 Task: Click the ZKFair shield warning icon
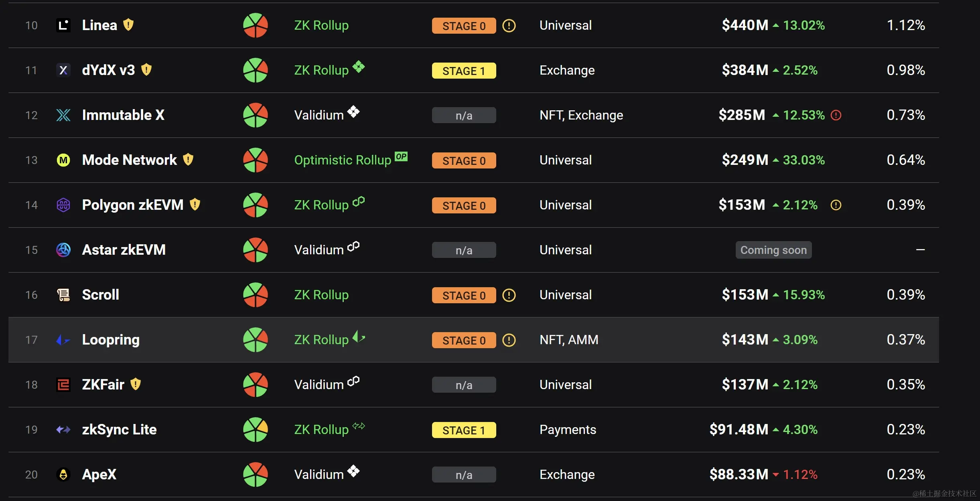[136, 384]
